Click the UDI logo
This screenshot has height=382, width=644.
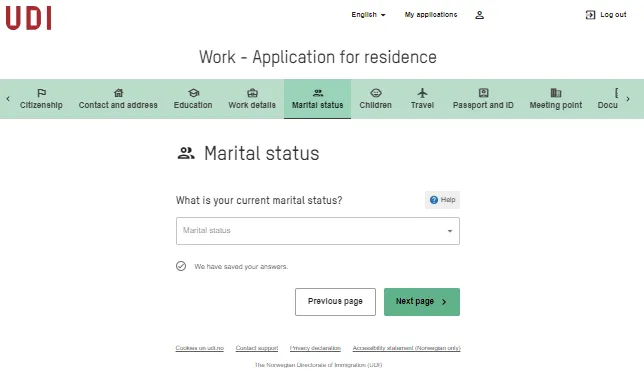(x=28, y=18)
